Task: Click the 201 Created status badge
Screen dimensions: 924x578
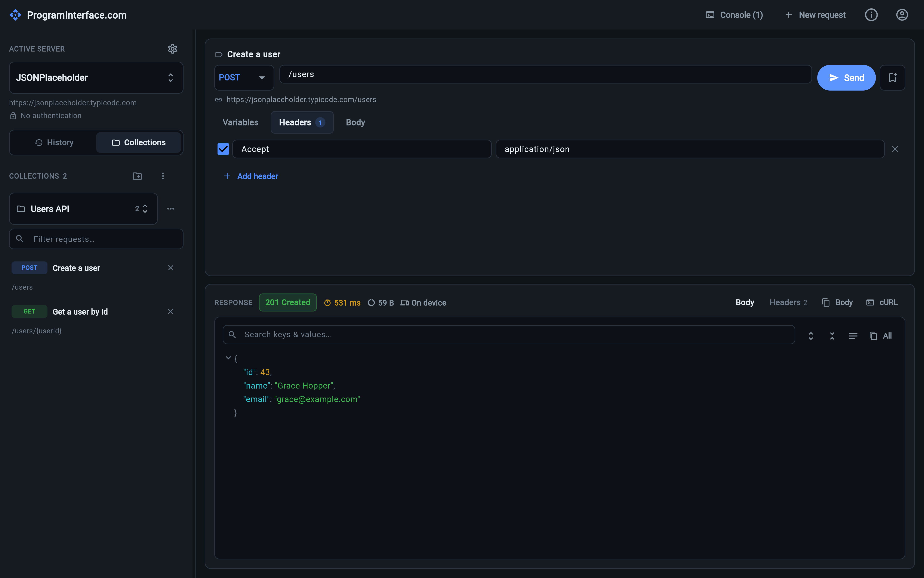Action: pos(287,302)
